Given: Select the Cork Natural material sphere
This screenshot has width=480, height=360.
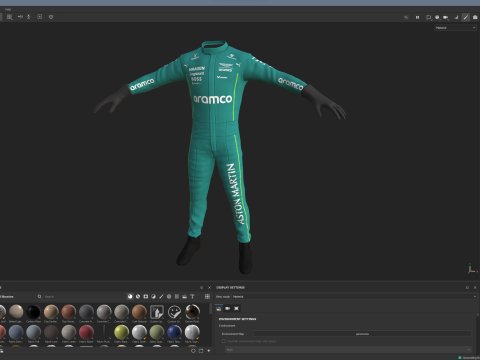Looking at the screenshot, I should pos(139,312).
